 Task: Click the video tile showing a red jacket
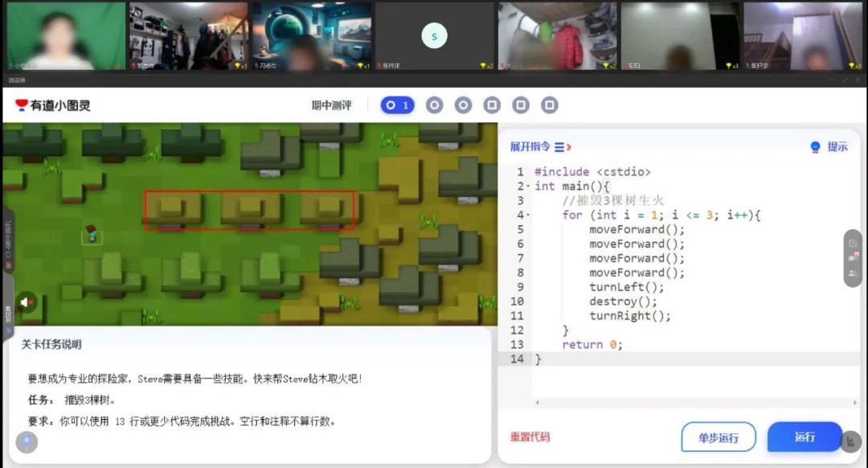coord(558,35)
